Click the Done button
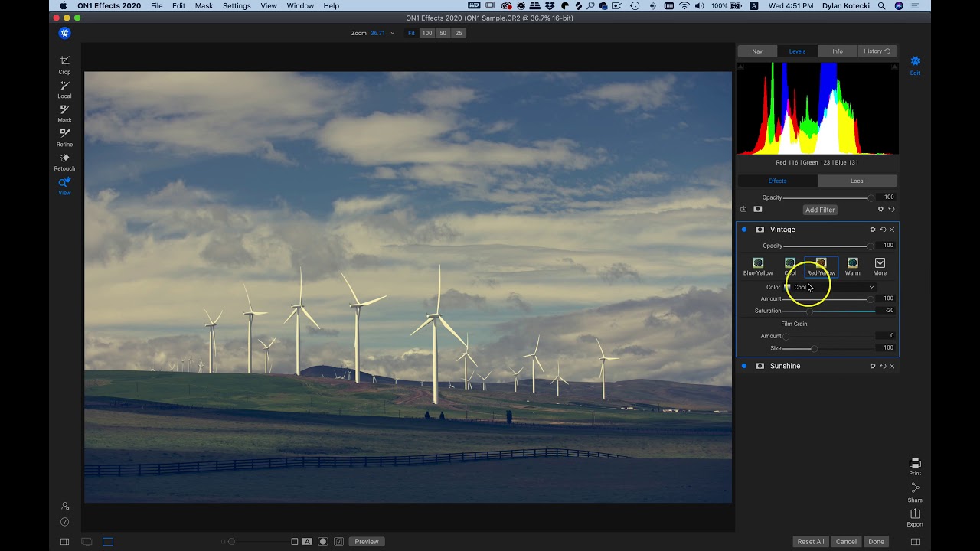The width and height of the screenshot is (980, 551). (x=876, y=541)
